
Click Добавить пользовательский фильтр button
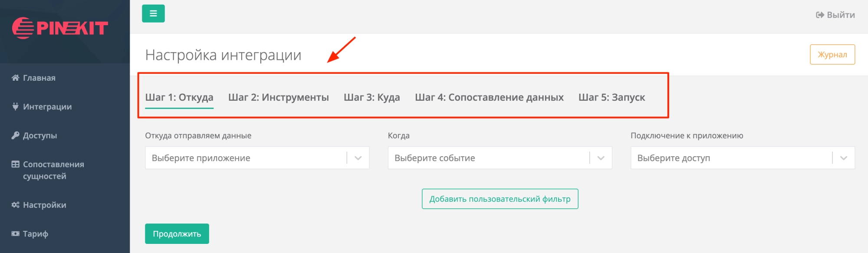point(500,199)
